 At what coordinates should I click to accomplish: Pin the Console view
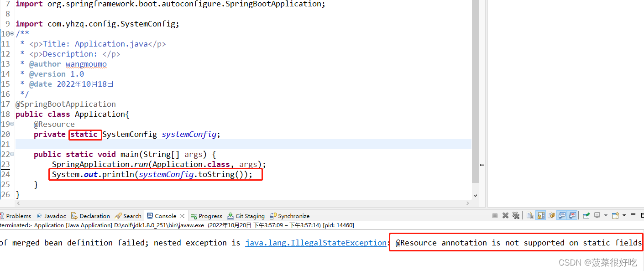tap(586, 215)
